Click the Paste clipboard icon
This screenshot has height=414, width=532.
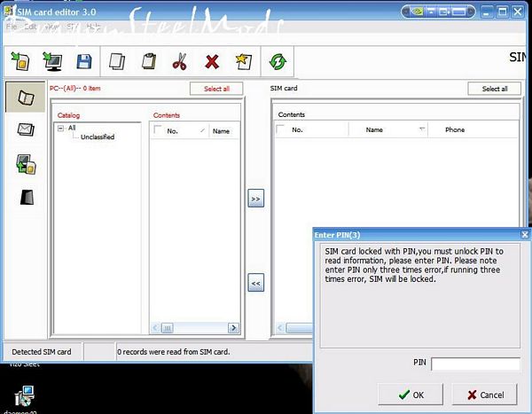[x=148, y=61]
